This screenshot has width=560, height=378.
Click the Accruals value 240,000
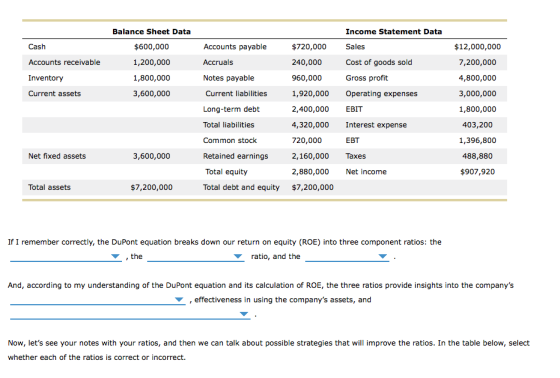[x=307, y=62]
